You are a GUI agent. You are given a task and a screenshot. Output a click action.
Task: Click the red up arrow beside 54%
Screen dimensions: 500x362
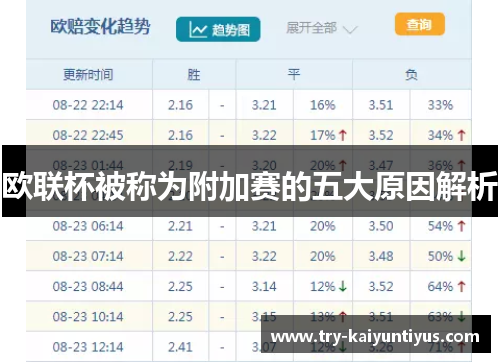pos(461,226)
